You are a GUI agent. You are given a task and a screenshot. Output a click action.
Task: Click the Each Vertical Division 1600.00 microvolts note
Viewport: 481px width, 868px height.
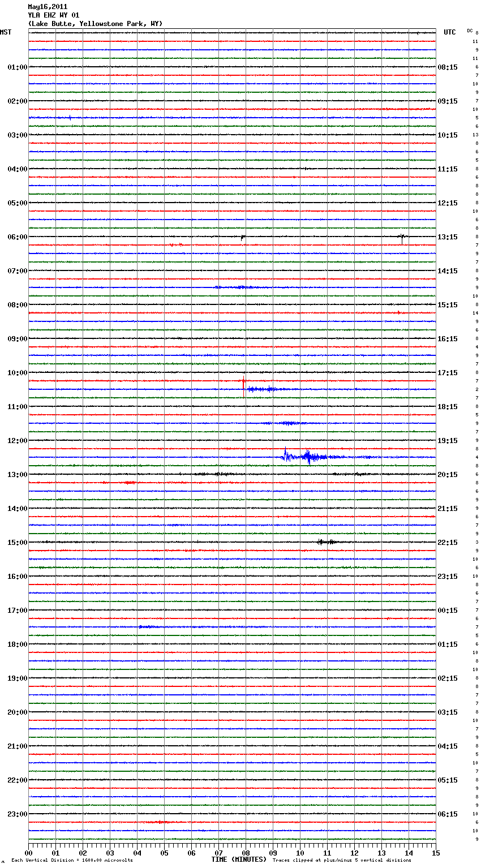(x=72, y=860)
